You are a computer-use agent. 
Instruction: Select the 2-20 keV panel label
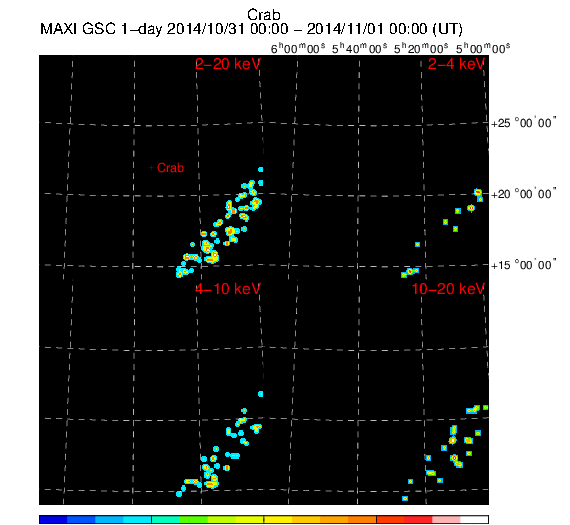point(228,64)
